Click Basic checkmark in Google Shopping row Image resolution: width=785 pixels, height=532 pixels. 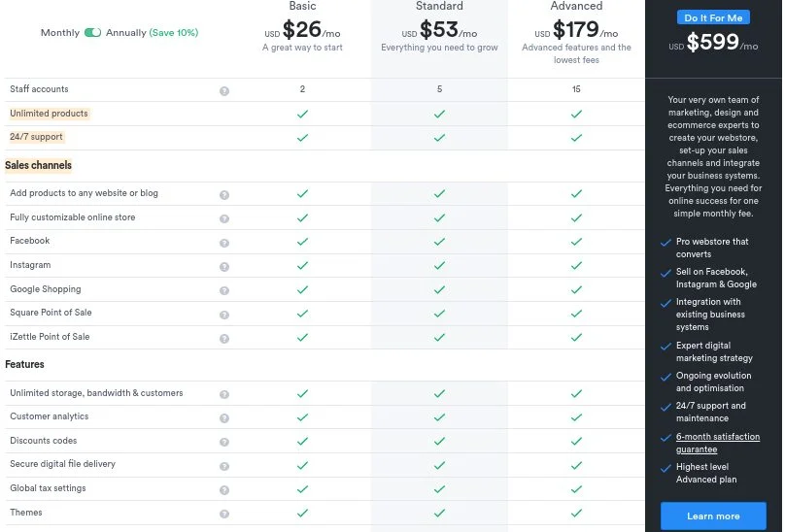click(x=302, y=289)
